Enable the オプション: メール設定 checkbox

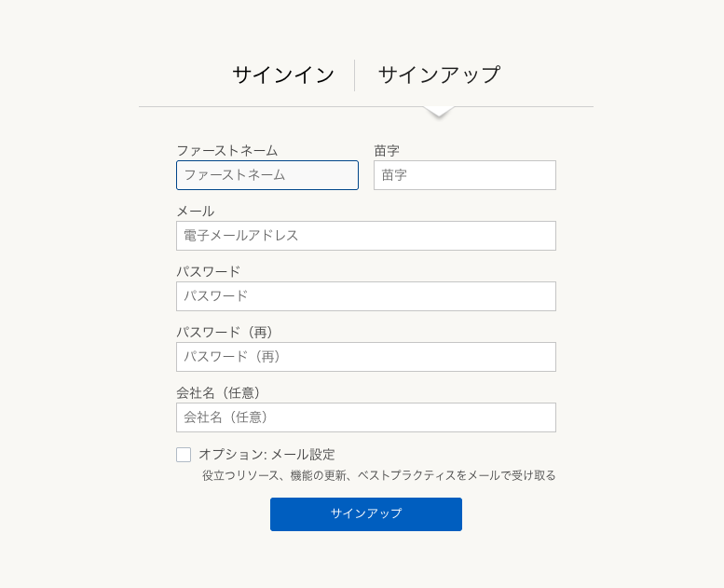click(184, 455)
